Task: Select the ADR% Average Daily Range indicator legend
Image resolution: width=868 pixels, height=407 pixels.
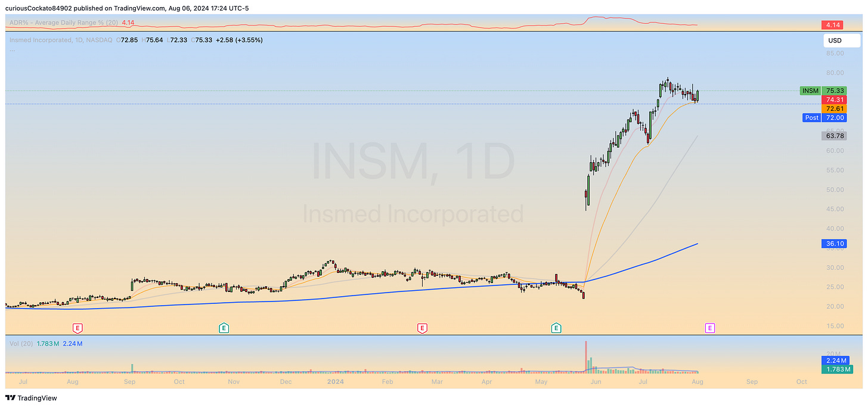Action: 64,23
